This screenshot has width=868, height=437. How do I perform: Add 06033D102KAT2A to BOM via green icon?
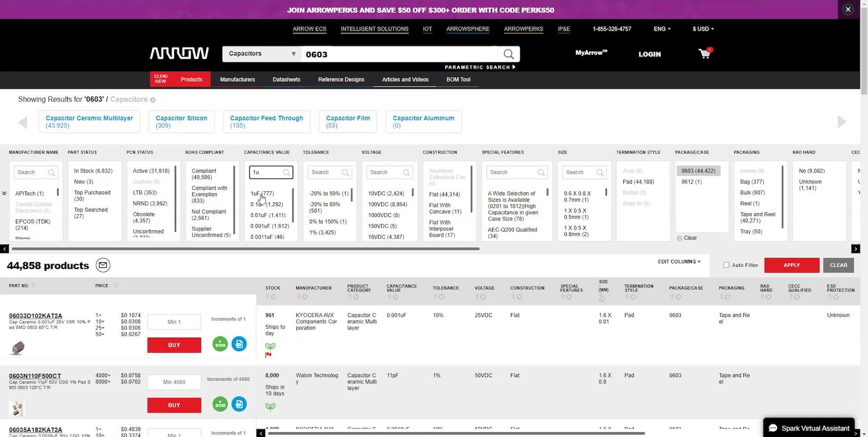220,344
